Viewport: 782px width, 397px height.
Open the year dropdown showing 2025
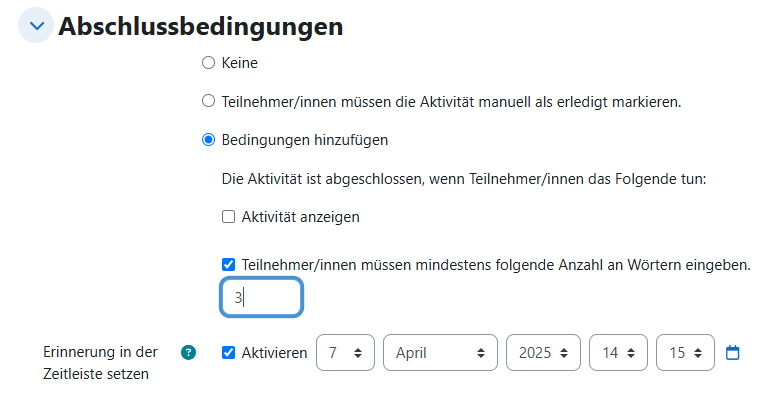pos(543,353)
